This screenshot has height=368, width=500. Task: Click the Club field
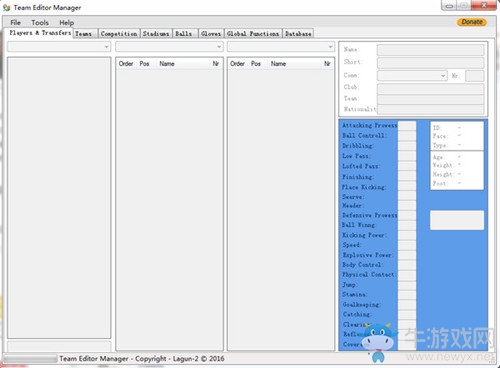click(x=430, y=89)
